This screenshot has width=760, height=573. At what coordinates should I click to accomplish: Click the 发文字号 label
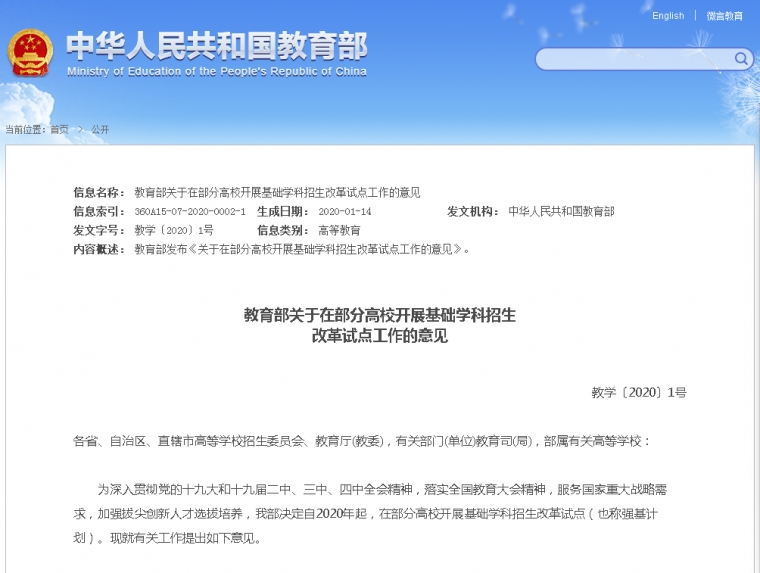coord(99,230)
